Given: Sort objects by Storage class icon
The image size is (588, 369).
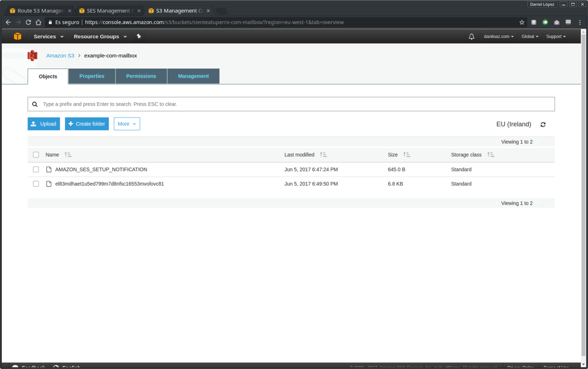Looking at the screenshot, I should pyautogui.click(x=491, y=155).
